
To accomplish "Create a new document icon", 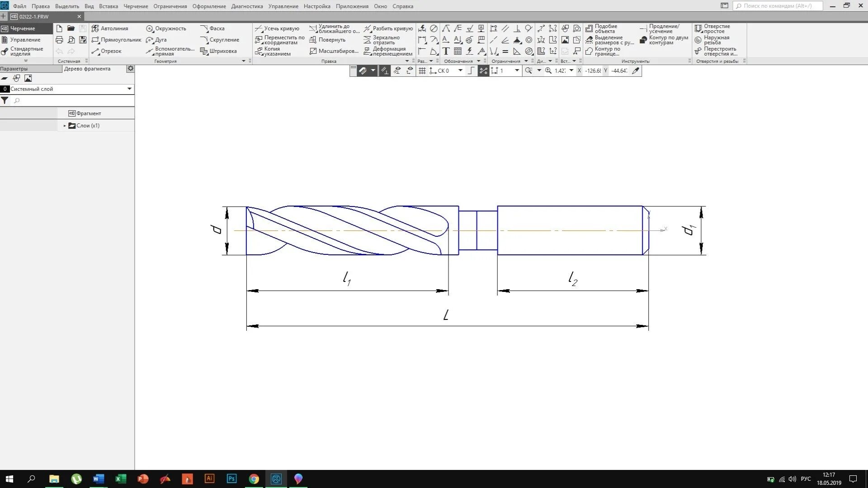I will (59, 28).
